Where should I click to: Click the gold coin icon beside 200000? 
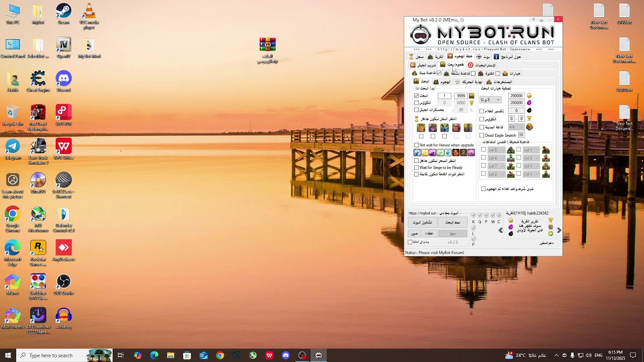(x=529, y=96)
